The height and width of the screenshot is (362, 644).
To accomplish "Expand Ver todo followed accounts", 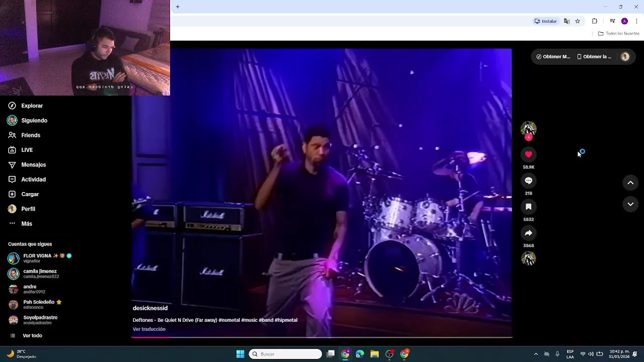I will pyautogui.click(x=26, y=336).
